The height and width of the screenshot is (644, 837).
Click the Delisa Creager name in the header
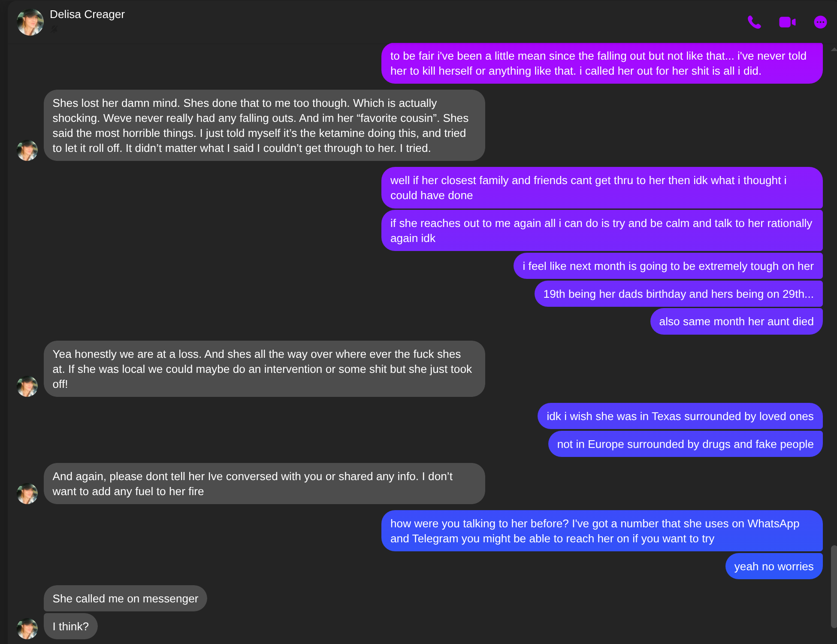pyautogui.click(x=87, y=15)
